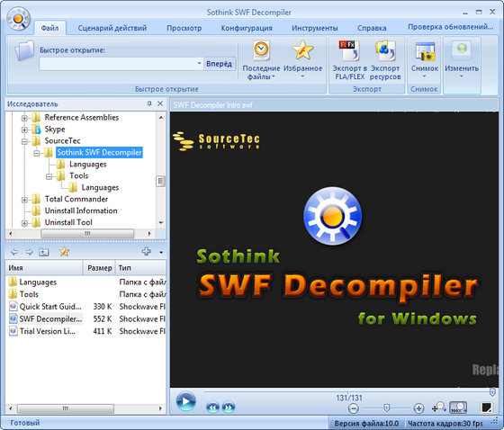
Task: Collapse the SourceTec folder node
Action: tap(24, 141)
